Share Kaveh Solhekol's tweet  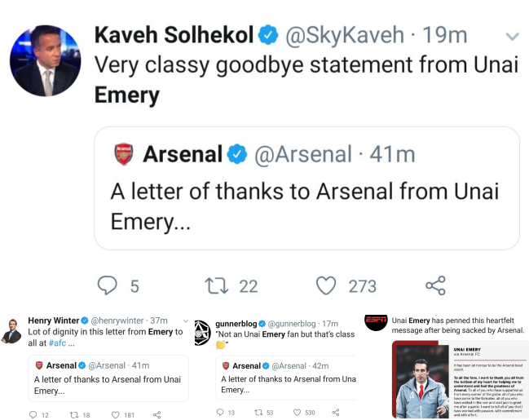435,285
